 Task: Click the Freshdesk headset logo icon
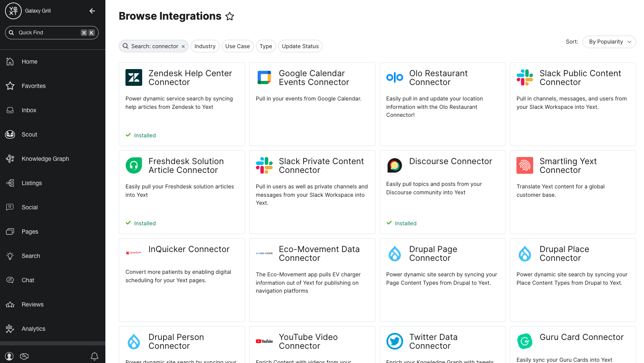(x=134, y=165)
